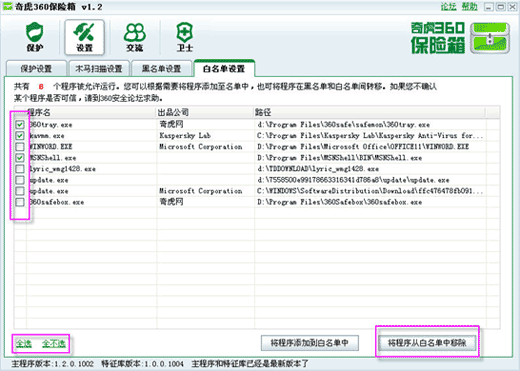Viewport: 520px width, 371px height.
Task: Click the Kaspersky Anti-Virus path cell
Action: pos(370,136)
